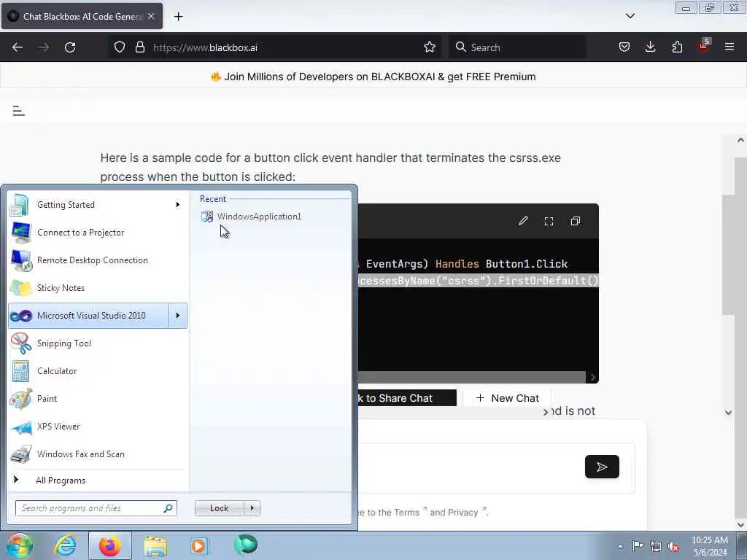Reload the current page
The image size is (747, 560).
click(70, 47)
